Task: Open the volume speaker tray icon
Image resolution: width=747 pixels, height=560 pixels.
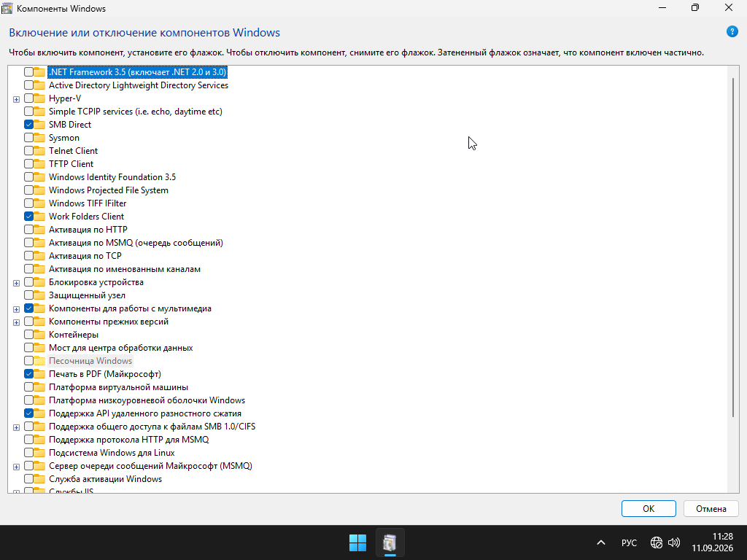Action: (673, 542)
